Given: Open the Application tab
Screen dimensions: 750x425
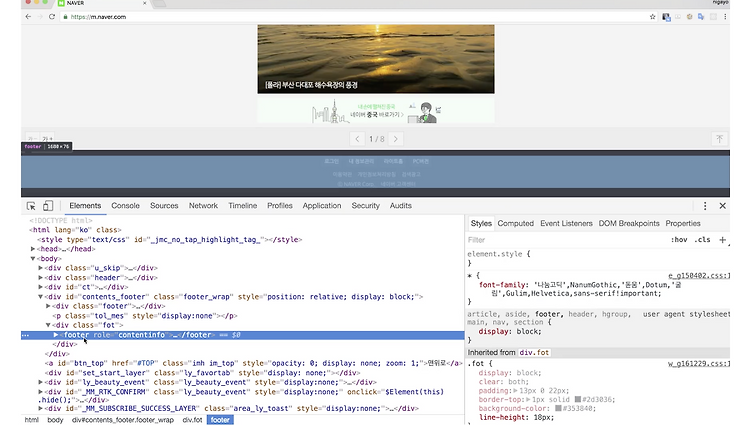Looking at the screenshot, I should pyautogui.click(x=322, y=206).
